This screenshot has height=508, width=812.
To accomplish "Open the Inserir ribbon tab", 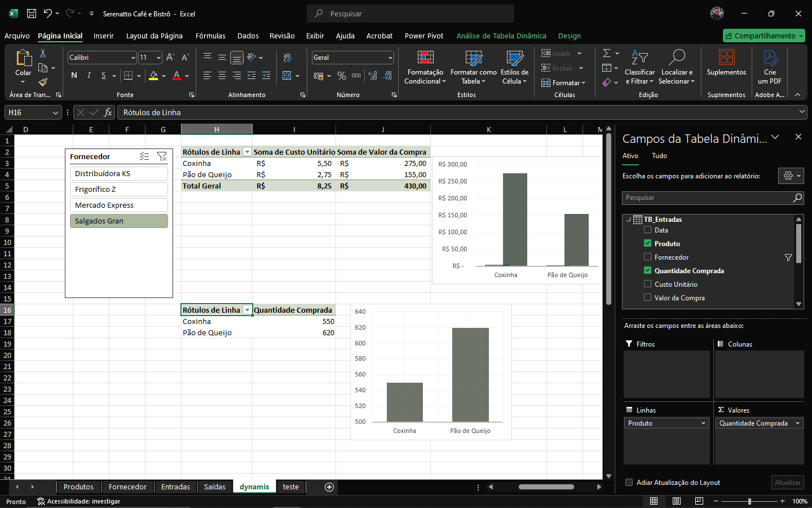I will click(104, 36).
